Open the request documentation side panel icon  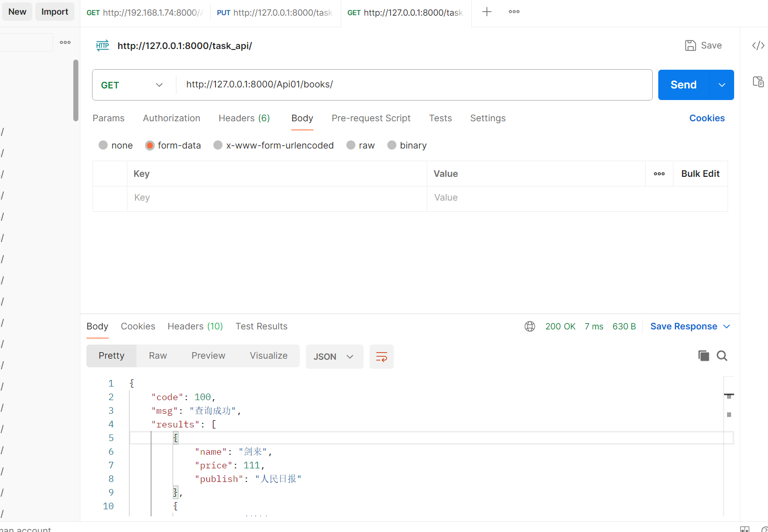(x=758, y=82)
